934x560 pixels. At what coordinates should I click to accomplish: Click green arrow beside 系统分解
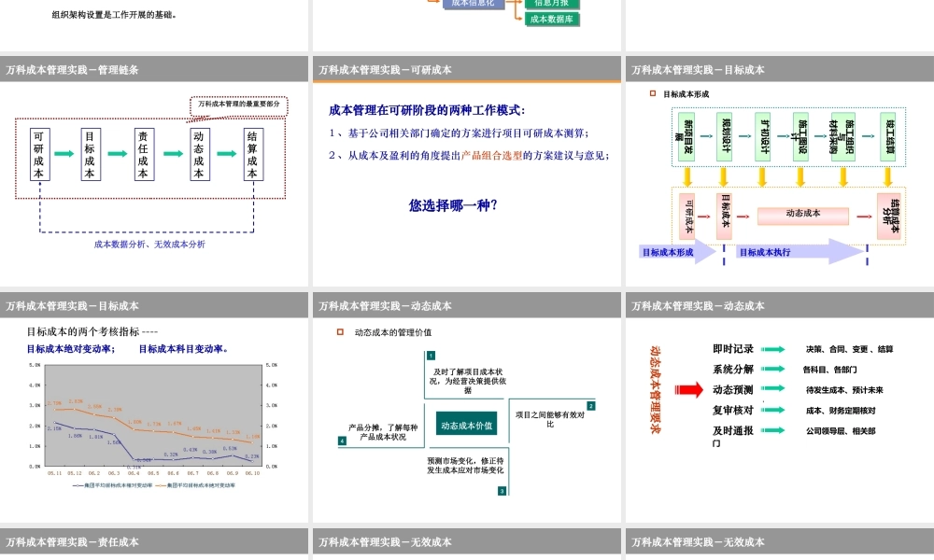773,369
